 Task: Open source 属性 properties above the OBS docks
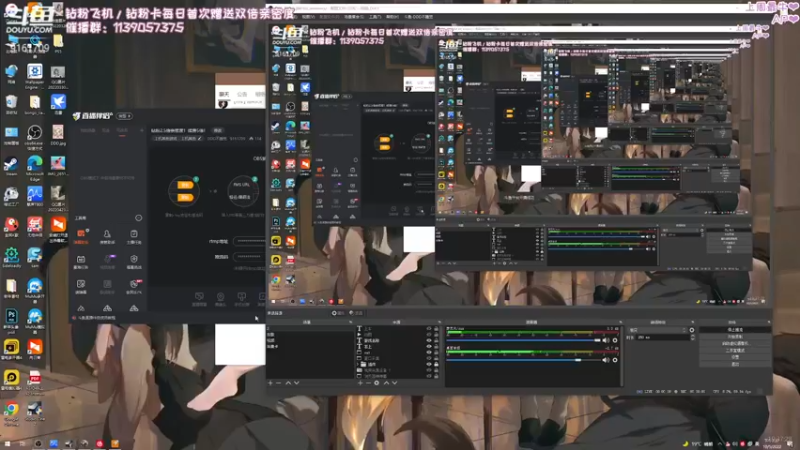click(x=338, y=313)
